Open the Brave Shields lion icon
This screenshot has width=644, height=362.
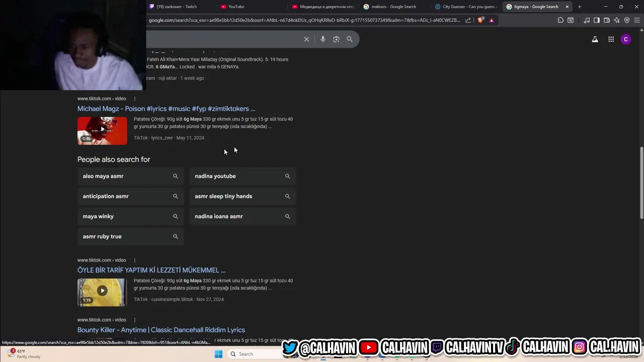(480, 20)
